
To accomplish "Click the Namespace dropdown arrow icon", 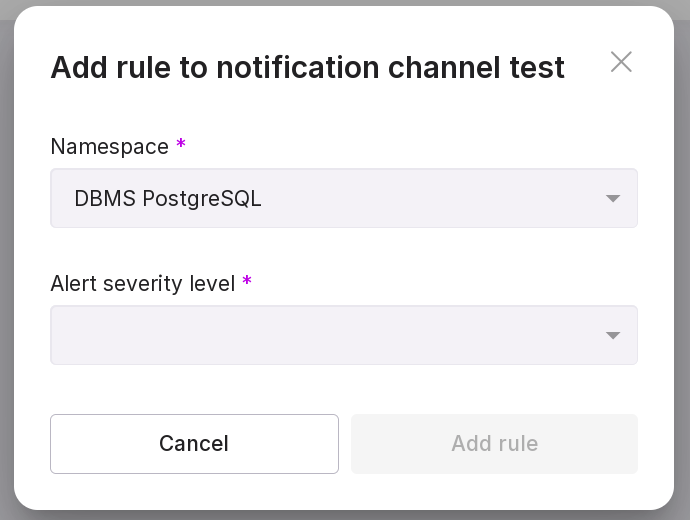I will point(613,199).
